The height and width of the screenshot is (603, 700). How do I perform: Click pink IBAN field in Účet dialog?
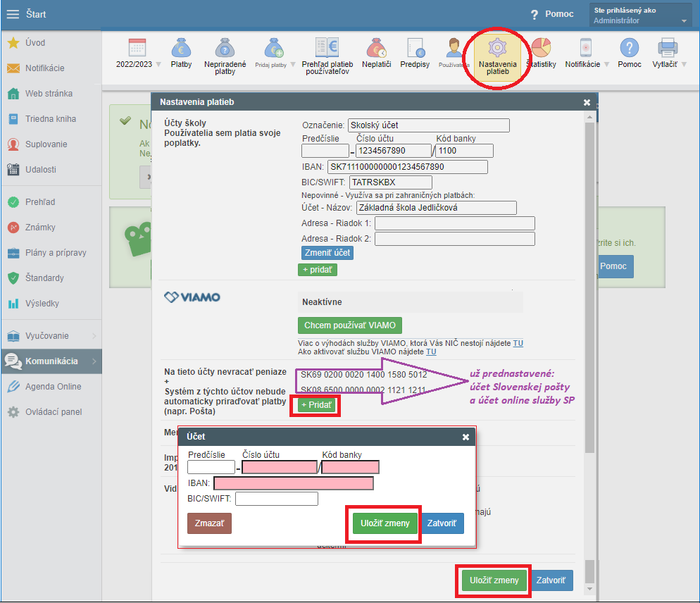click(294, 483)
